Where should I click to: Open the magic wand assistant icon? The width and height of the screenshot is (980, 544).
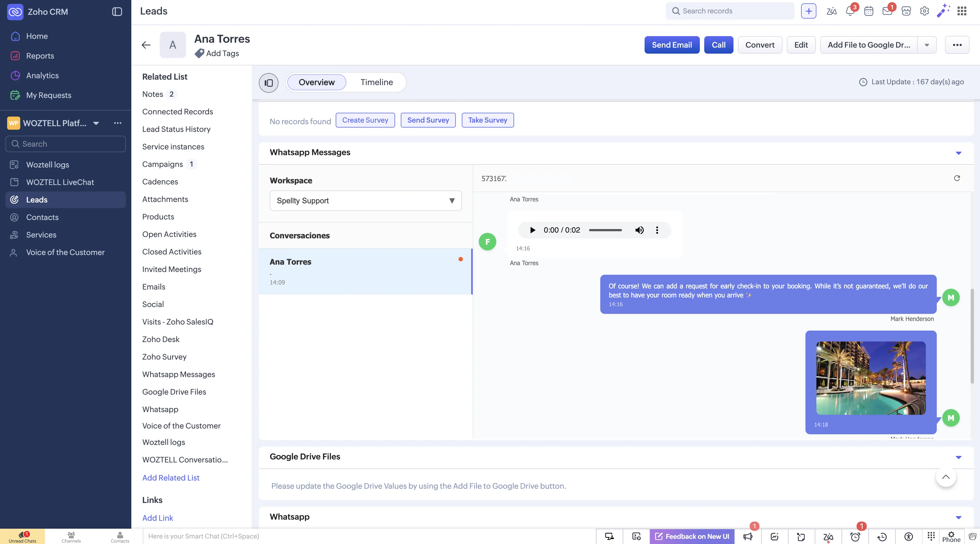(943, 11)
